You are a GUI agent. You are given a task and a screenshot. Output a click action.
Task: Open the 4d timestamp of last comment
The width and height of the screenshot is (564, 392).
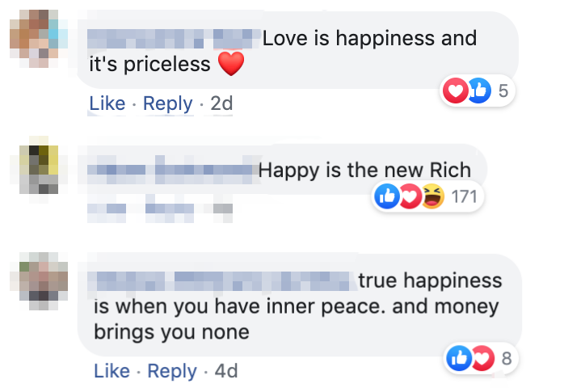[226, 371]
